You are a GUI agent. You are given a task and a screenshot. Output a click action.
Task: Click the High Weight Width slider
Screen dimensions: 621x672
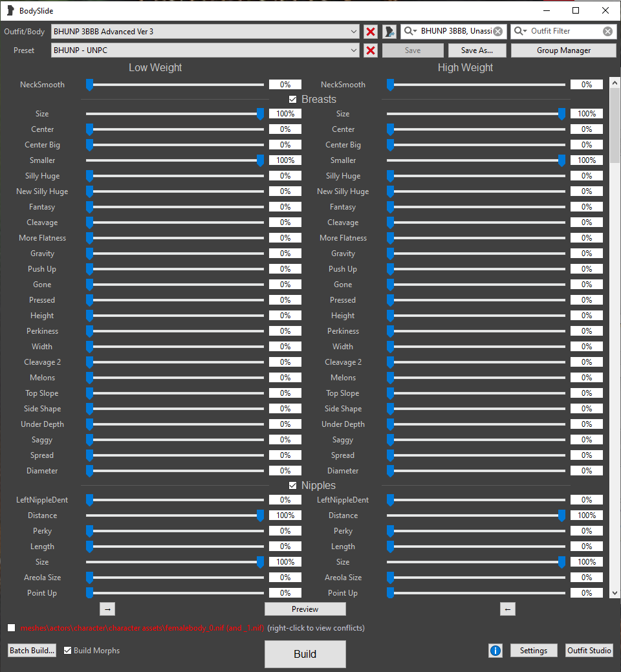(475, 347)
